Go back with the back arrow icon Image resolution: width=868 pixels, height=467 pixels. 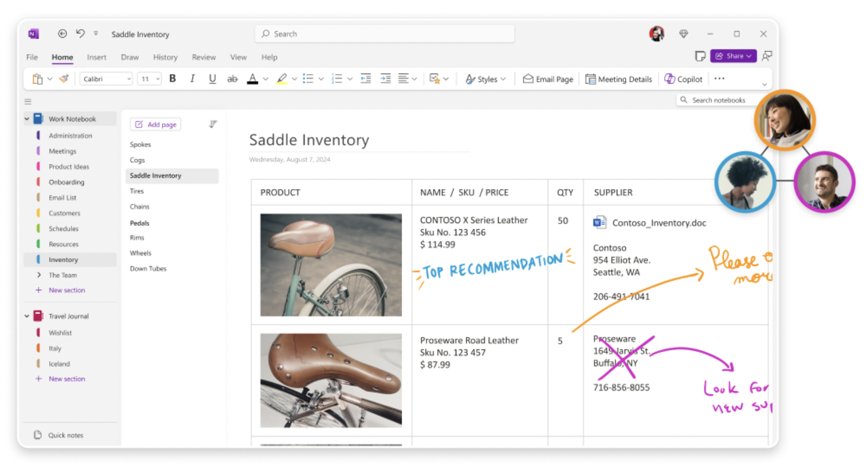click(x=63, y=34)
